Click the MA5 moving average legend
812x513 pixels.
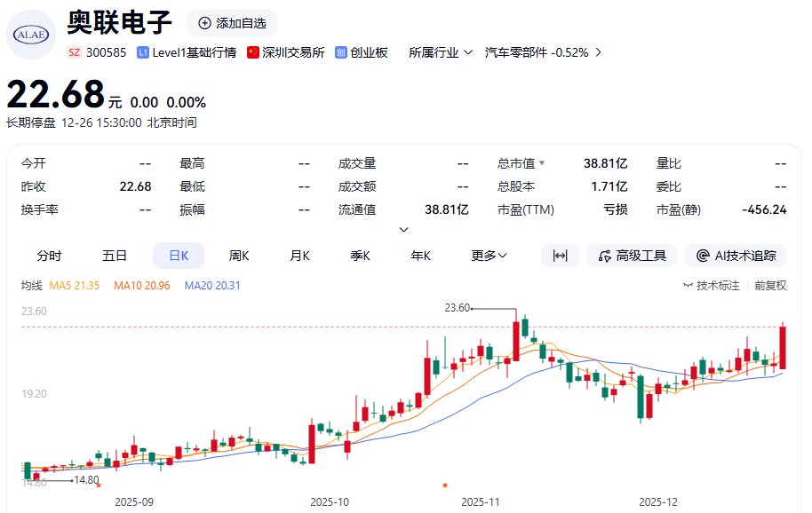74,286
